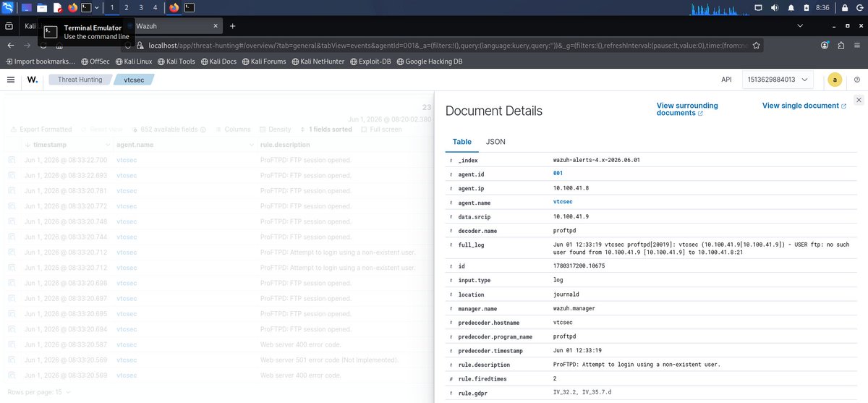Open the text editor launcher in the panel
868x403 pixels.
coord(57,7)
